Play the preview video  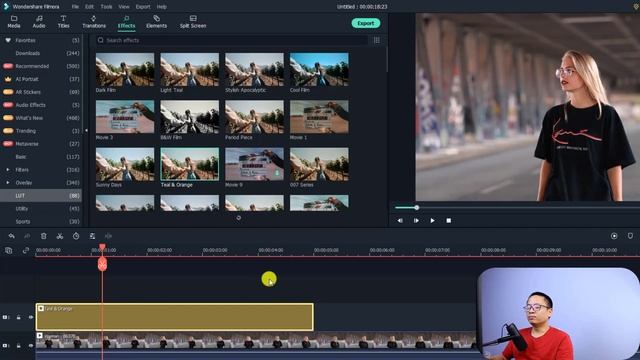click(x=432, y=220)
